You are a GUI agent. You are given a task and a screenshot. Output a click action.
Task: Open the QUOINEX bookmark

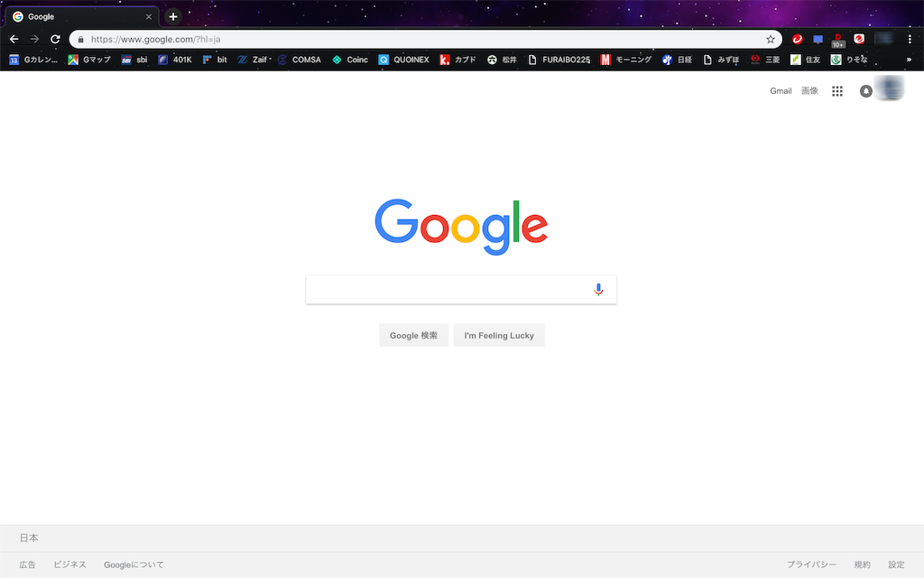(403, 60)
